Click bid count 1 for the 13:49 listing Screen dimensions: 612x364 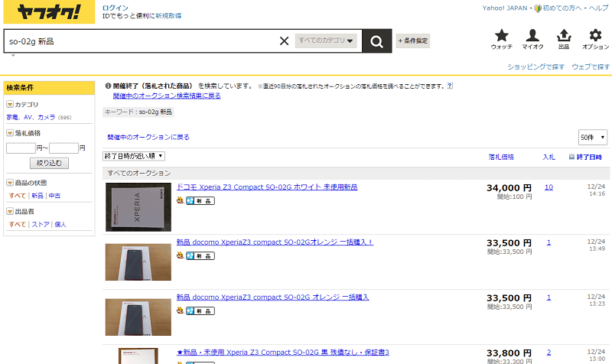(x=549, y=242)
